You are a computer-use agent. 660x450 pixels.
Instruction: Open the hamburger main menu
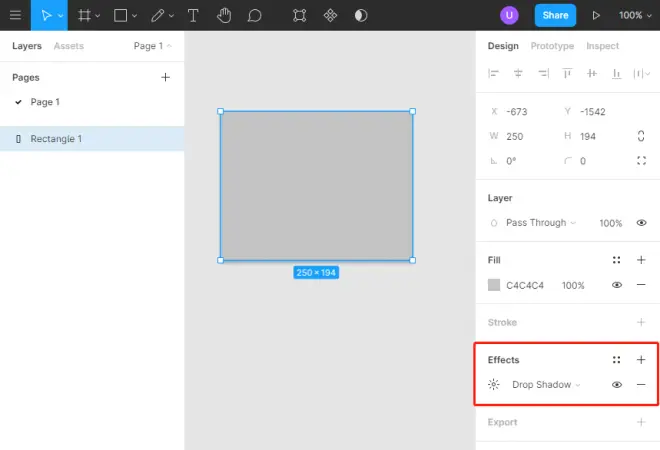click(x=15, y=15)
